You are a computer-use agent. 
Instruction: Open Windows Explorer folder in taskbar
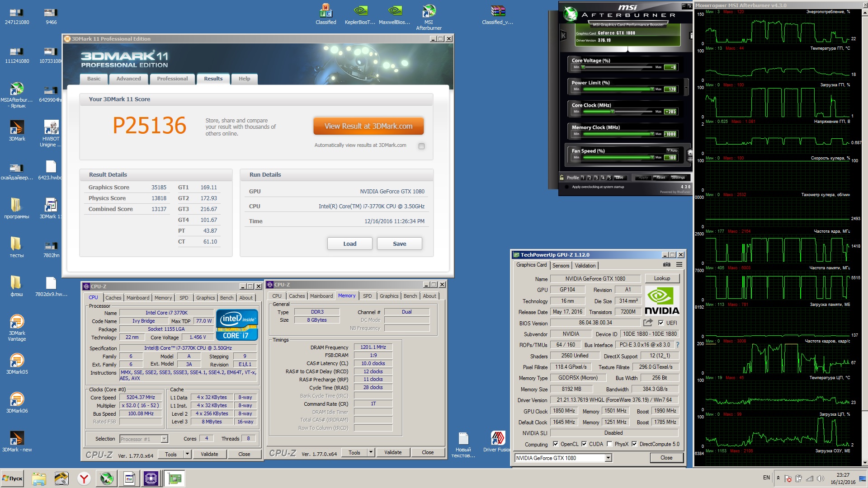(39, 479)
